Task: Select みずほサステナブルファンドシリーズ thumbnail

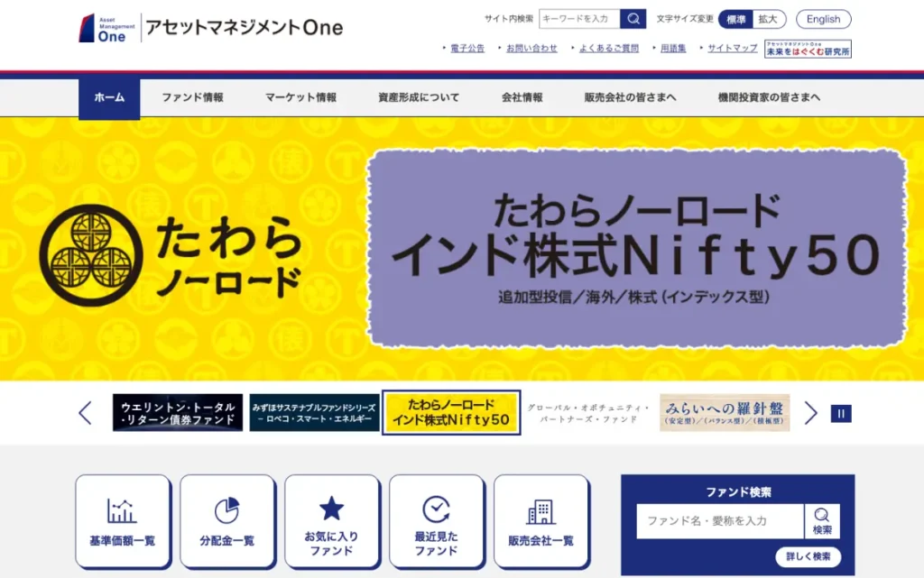Action: click(314, 413)
